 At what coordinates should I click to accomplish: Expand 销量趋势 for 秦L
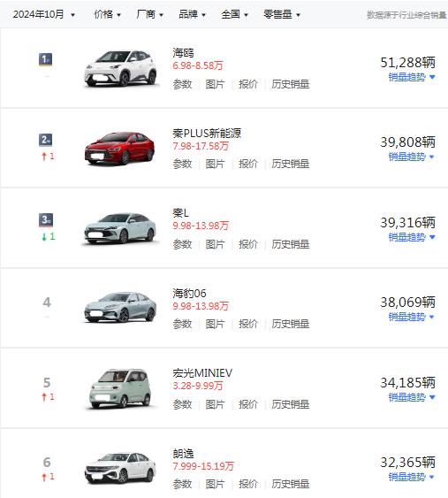(x=412, y=237)
